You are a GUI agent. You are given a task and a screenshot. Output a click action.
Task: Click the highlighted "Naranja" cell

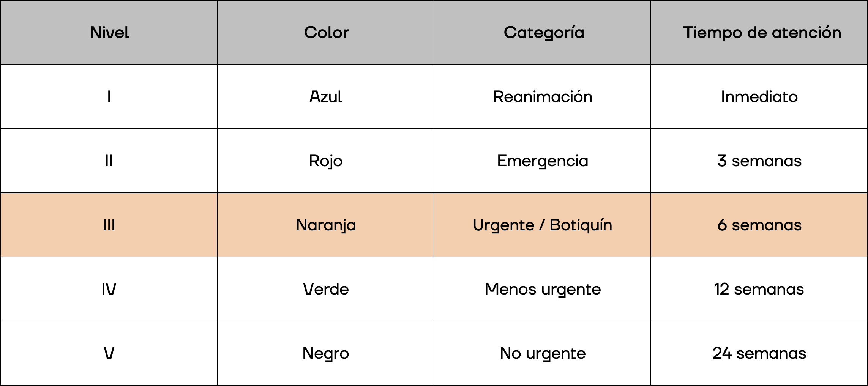[x=326, y=225]
